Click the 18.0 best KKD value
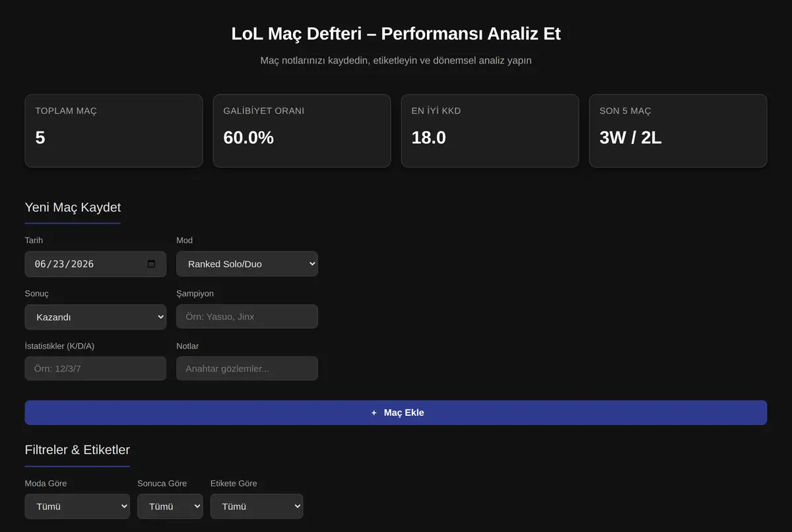Image resolution: width=792 pixels, height=532 pixels. tap(428, 137)
